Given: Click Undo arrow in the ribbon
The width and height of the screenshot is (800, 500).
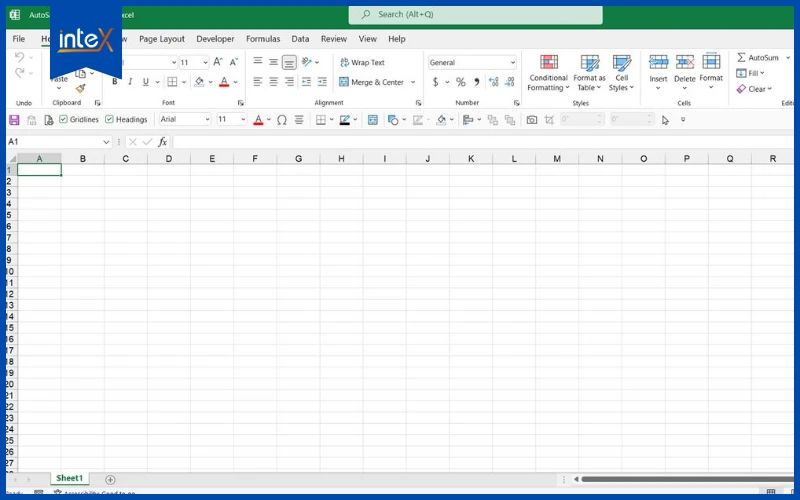Looking at the screenshot, I should tap(19, 57).
